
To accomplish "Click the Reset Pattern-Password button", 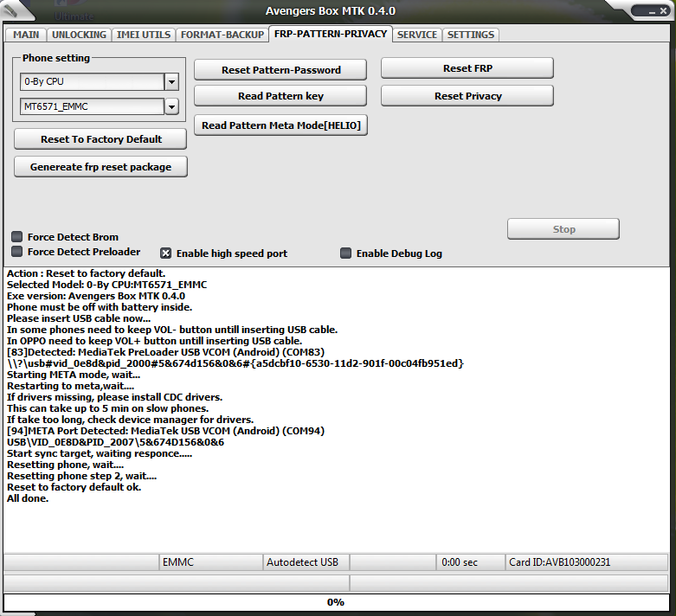I will click(x=280, y=70).
